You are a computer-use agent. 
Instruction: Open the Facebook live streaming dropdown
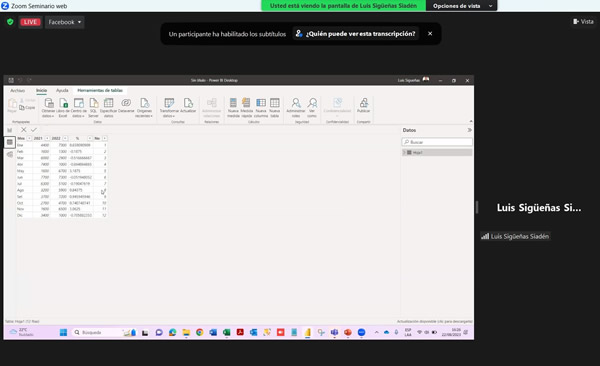(x=65, y=22)
